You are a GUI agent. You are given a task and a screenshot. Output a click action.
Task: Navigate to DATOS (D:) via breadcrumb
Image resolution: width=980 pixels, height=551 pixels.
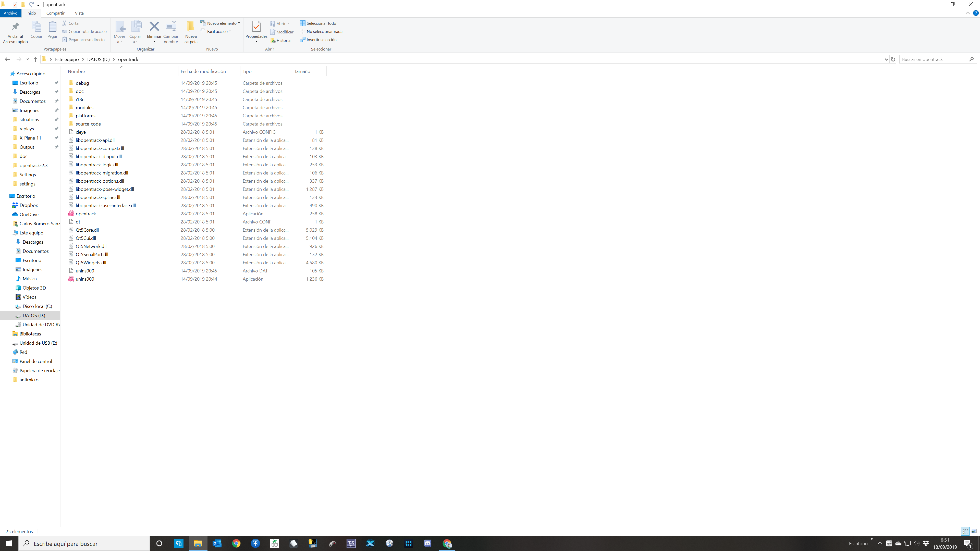click(x=98, y=59)
